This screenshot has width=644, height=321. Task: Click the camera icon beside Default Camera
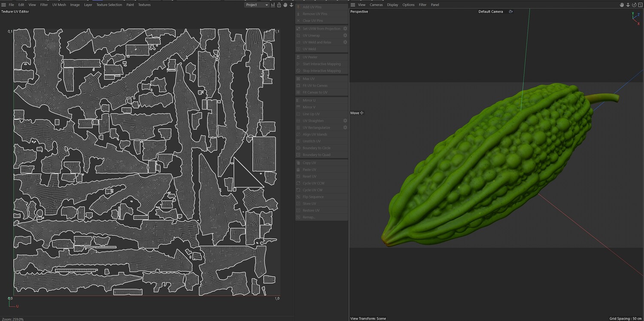(510, 12)
